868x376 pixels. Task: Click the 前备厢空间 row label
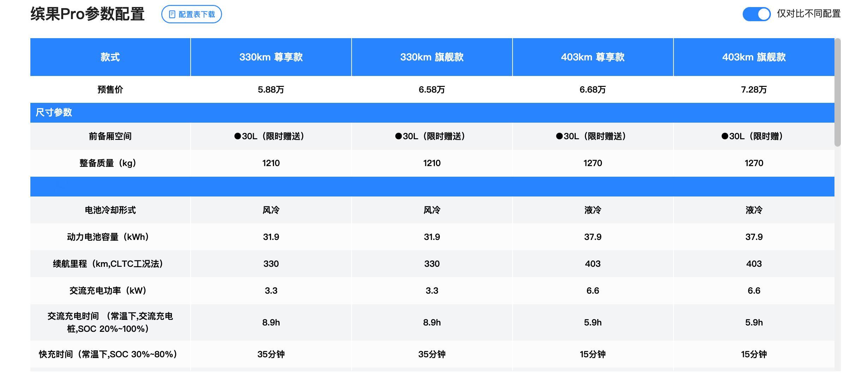tap(110, 136)
